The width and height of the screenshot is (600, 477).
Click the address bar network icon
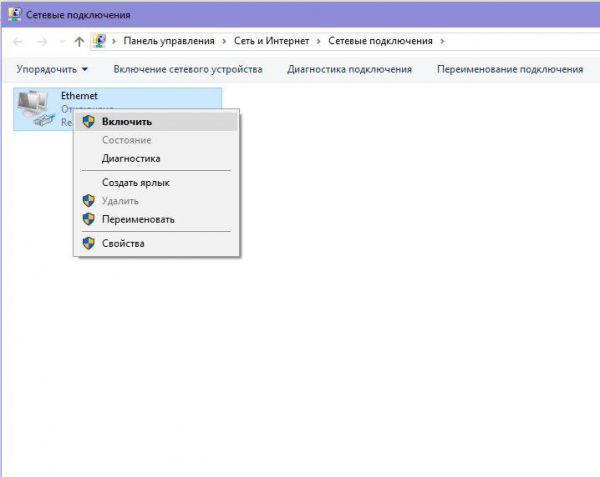click(99, 41)
